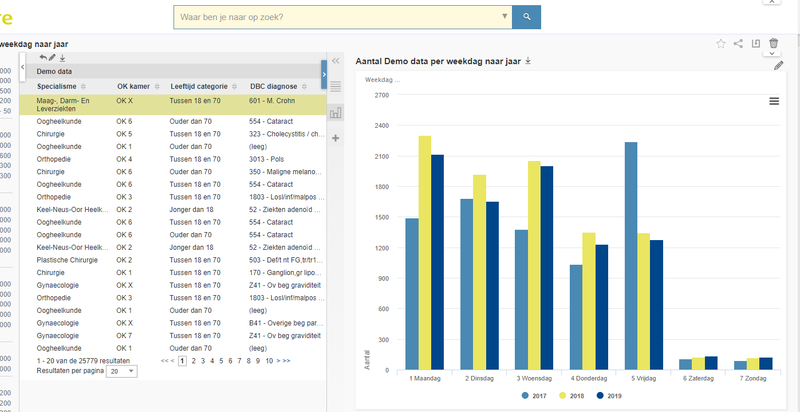Collapse panel with double left chevron
The image size is (800, 412).
(x=336, y=61)
